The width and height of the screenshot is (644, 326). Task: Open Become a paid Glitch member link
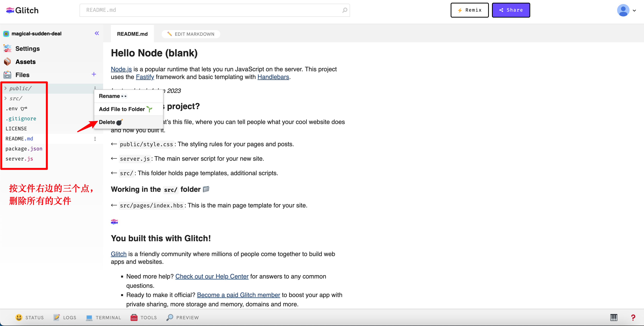[238, 295]
